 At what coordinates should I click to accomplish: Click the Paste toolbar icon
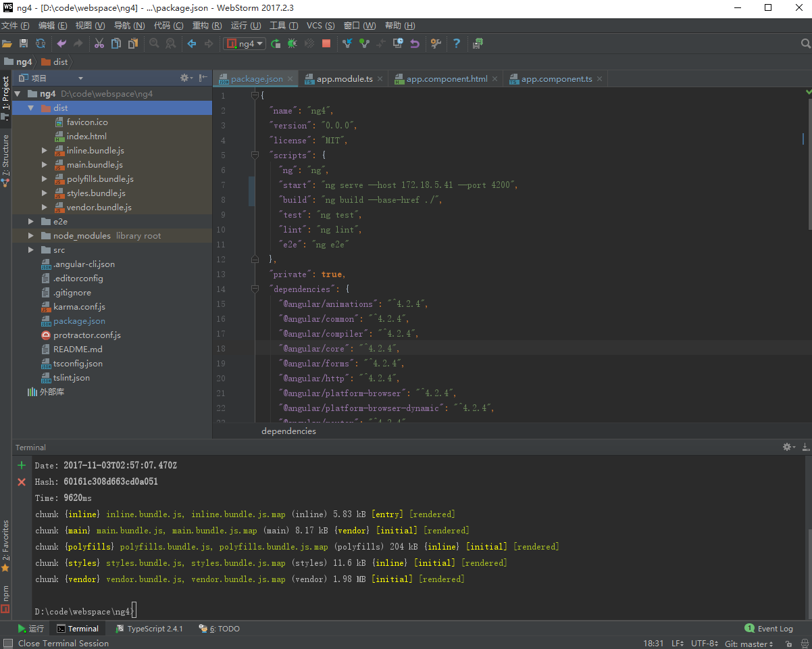click(x=133, y=43)
